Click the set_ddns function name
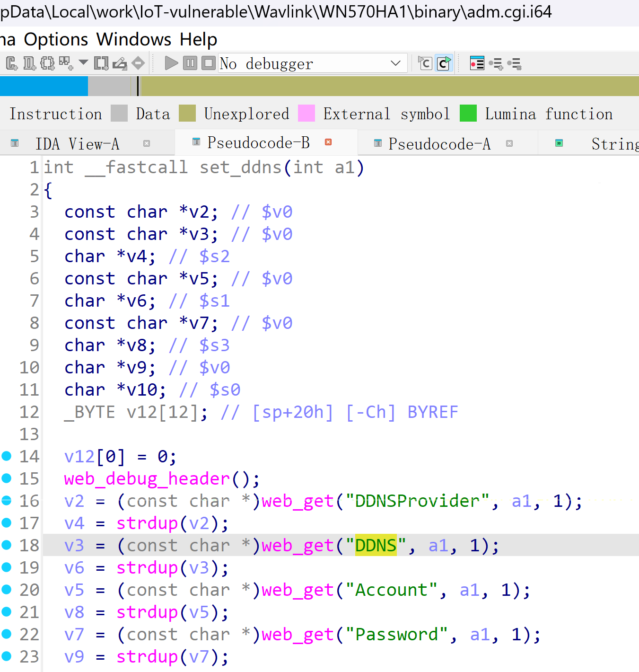The image size is (639, 672). tap(241, 168)
